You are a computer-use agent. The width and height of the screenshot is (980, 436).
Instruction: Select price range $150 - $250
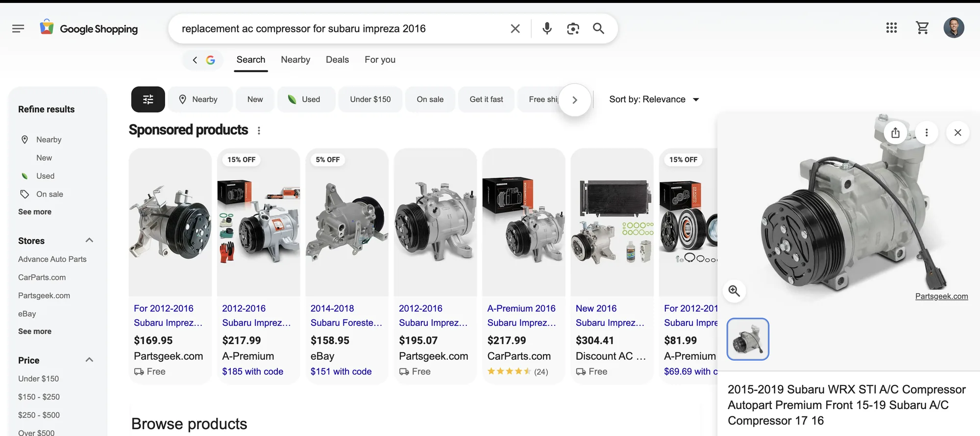click(x=39, y=397)
